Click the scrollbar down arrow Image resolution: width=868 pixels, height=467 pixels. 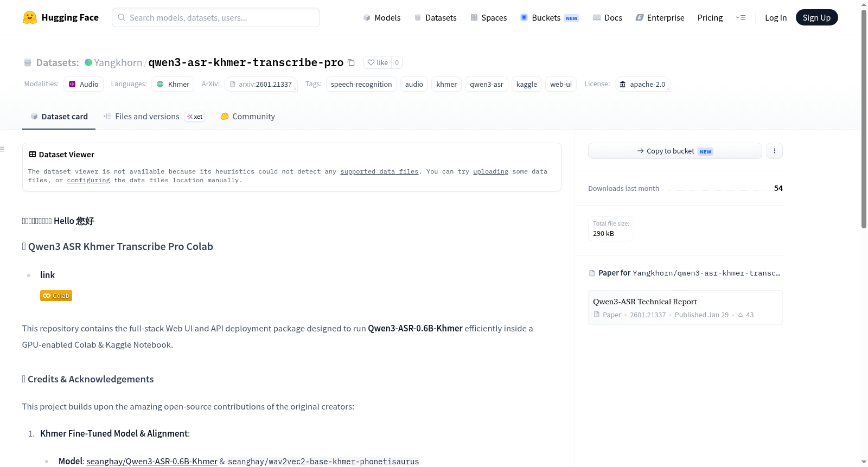[864, 462]
